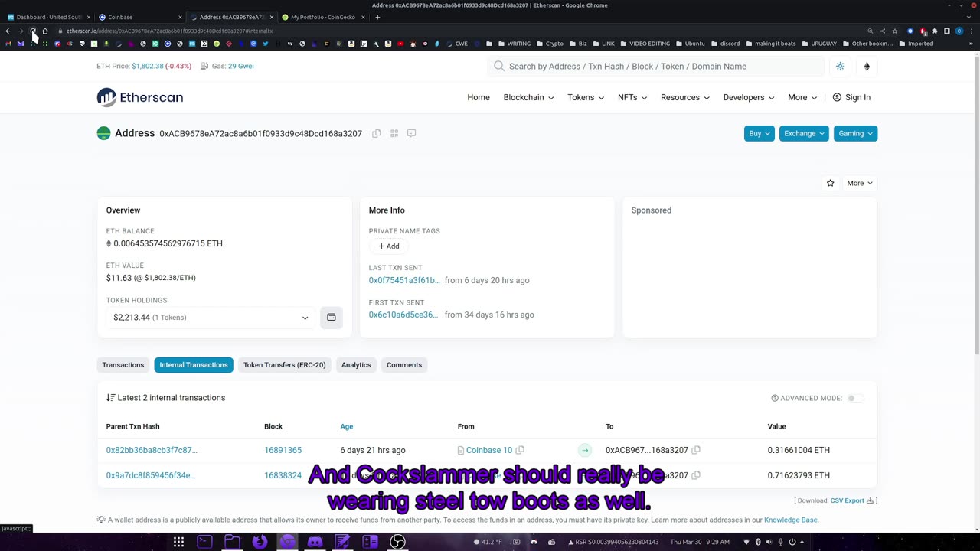Expand the Developers menu
The image size is (980, 551).
coord(749,97)
